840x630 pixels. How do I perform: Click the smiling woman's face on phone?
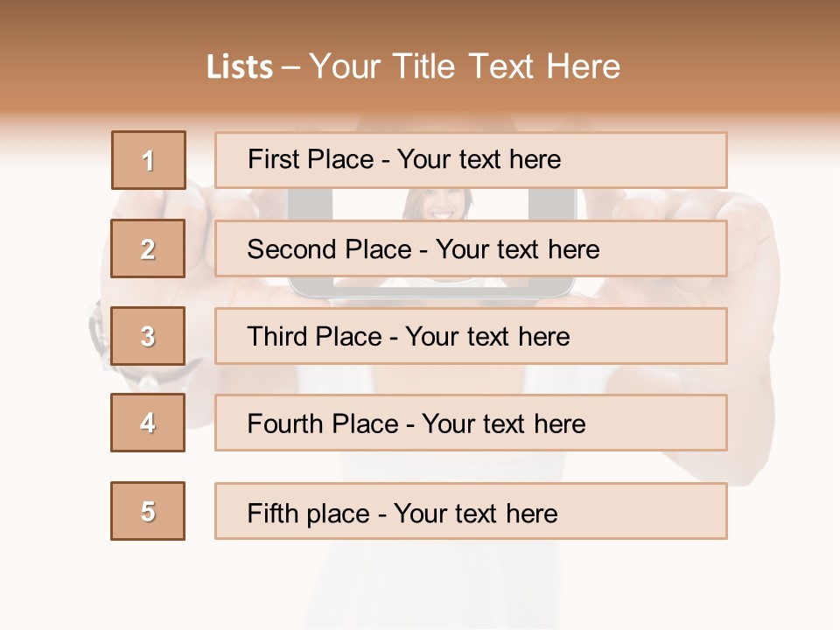(x=439, y=205)
